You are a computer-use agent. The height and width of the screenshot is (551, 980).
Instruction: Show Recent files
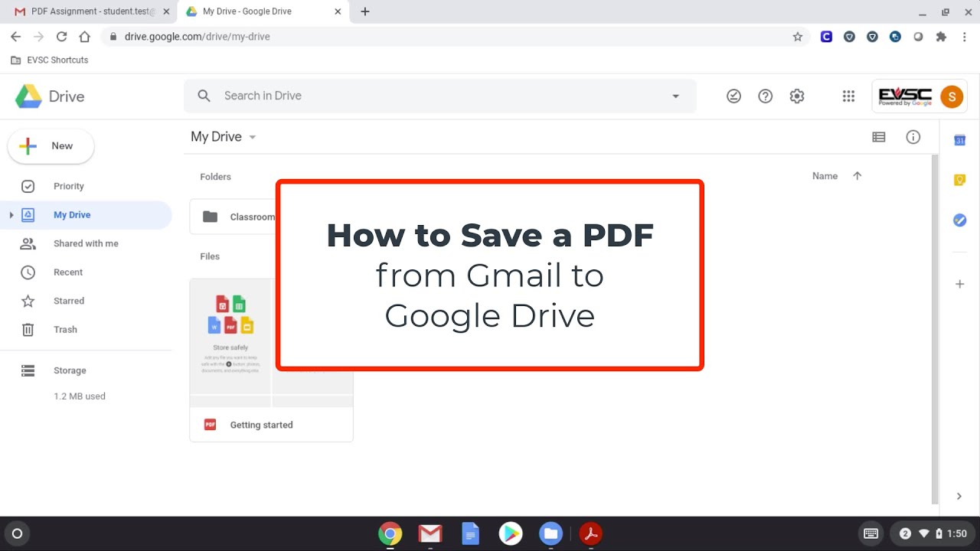[68, 272]
